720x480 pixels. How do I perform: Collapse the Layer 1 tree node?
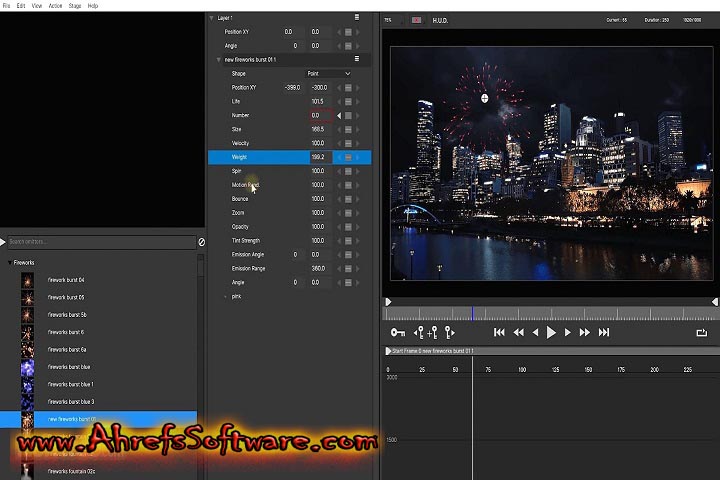(212, 18)
